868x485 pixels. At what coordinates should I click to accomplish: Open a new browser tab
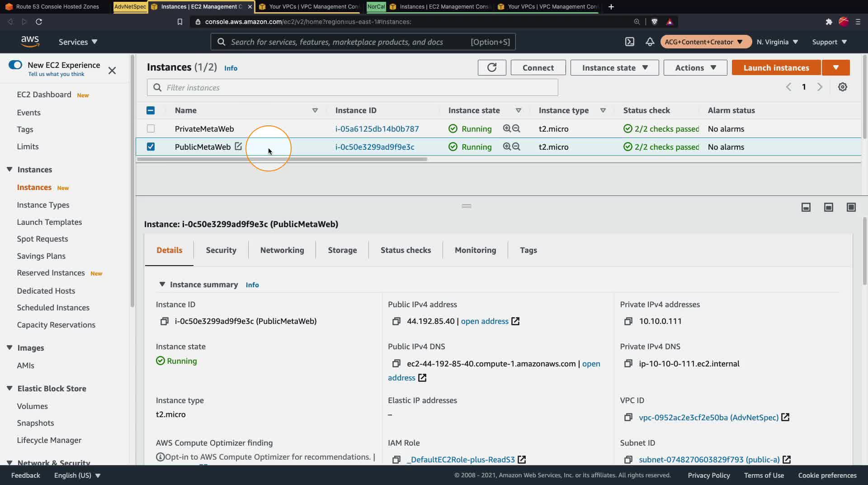click(611, 7)
